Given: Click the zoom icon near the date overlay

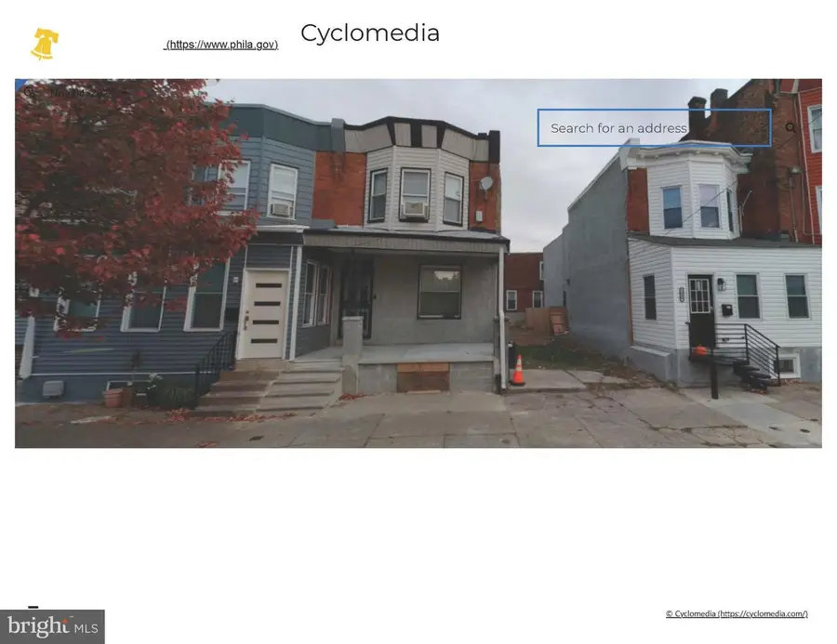Looking at the screenshot, I should click(30, 91).
